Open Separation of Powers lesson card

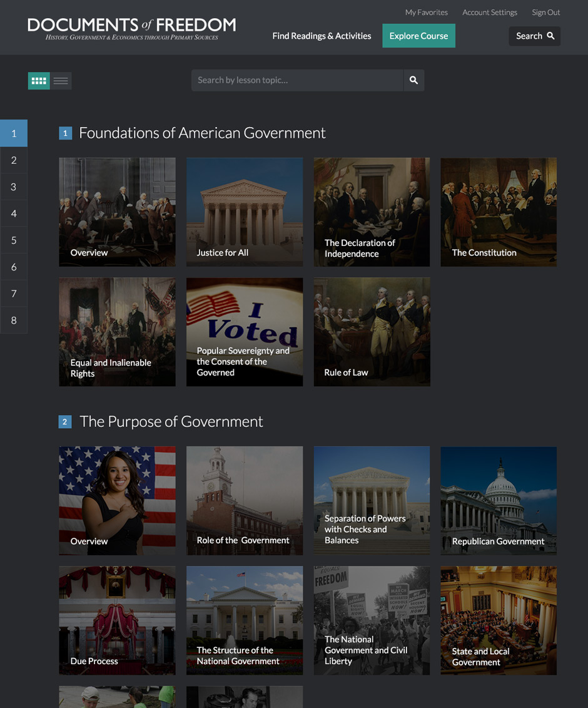[372, 501]
